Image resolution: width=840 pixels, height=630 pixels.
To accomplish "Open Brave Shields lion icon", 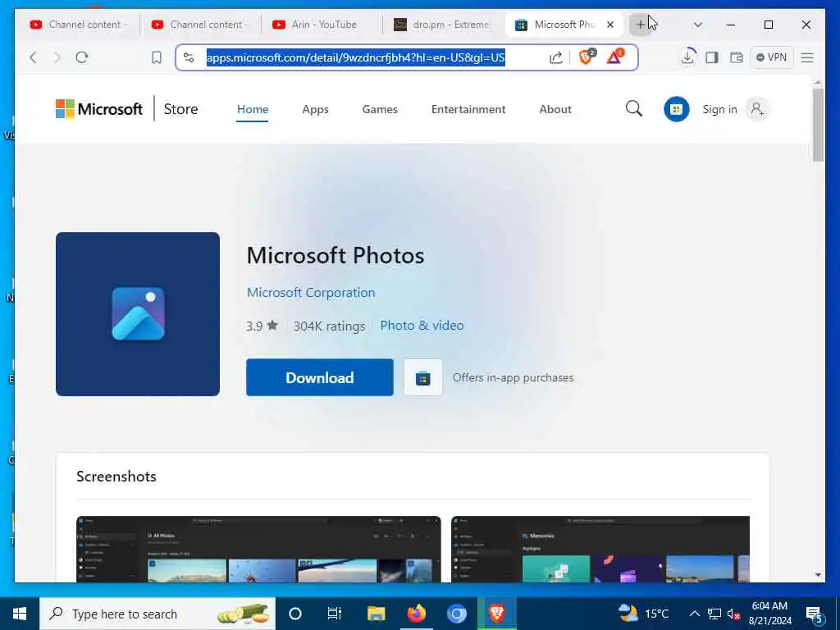I will [x=587, y=57].
